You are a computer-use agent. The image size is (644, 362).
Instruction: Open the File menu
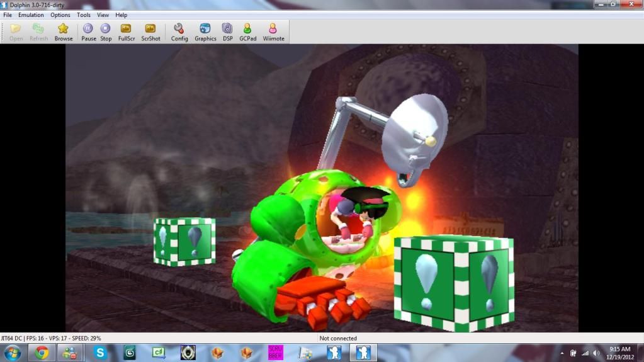pyautogui.click(x=8, y=14)
